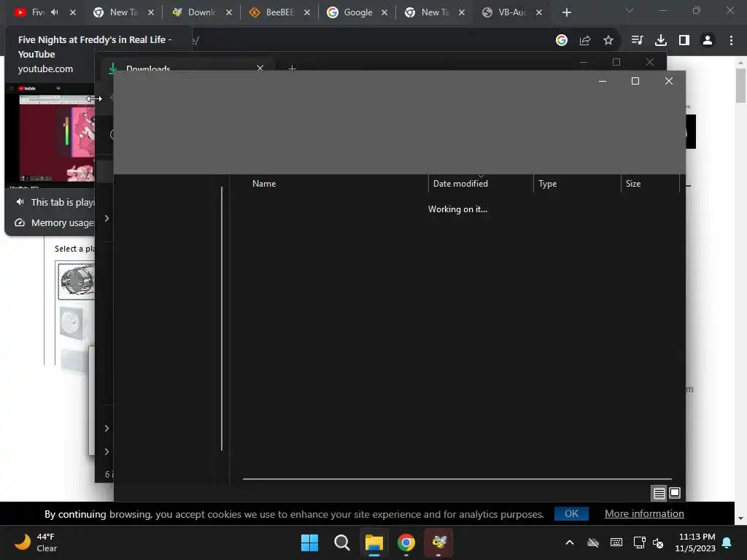
Task: Open the Chrome three-dot menu
Action: tap(731, 41)
